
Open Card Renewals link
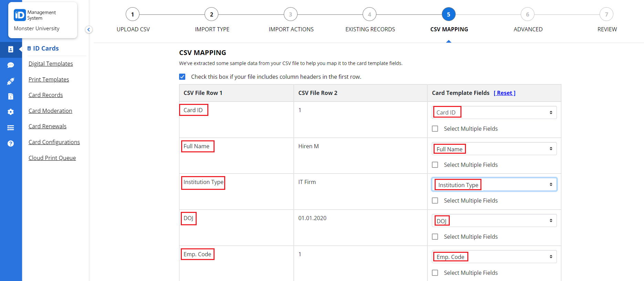[48, 126]
